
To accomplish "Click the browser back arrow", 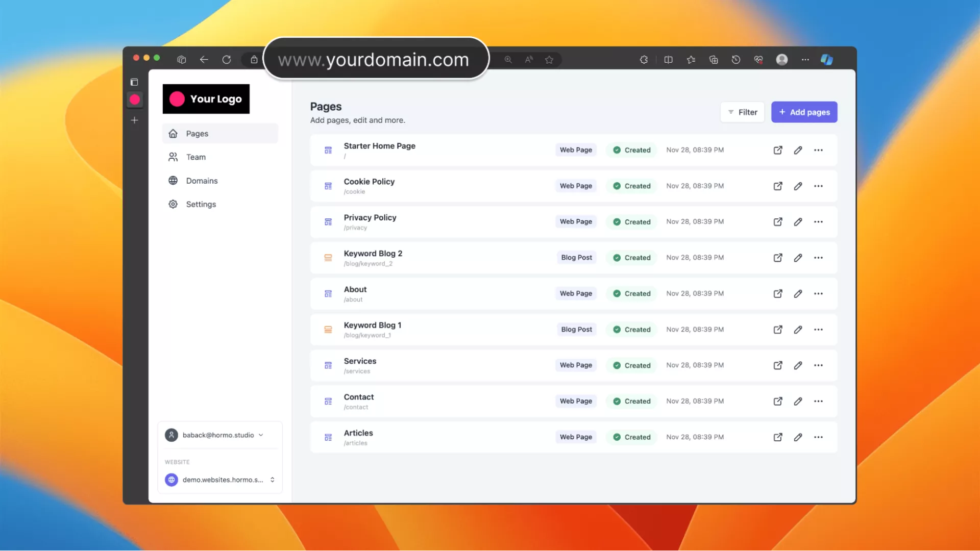I will (204, 60).
